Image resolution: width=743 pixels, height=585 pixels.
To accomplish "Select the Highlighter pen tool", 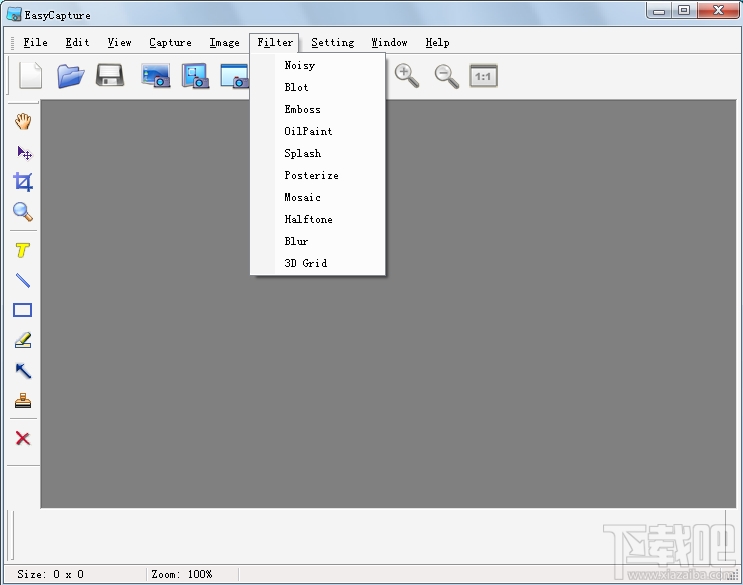I will [x=23, y=340].
